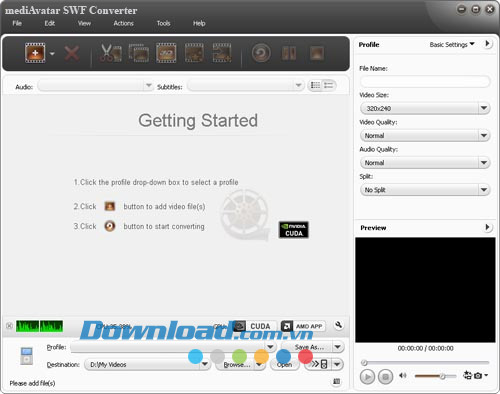Open the Edit menu
Image resolution: width=500 pixels, height=394 pixels.
(x=50, y=23)
